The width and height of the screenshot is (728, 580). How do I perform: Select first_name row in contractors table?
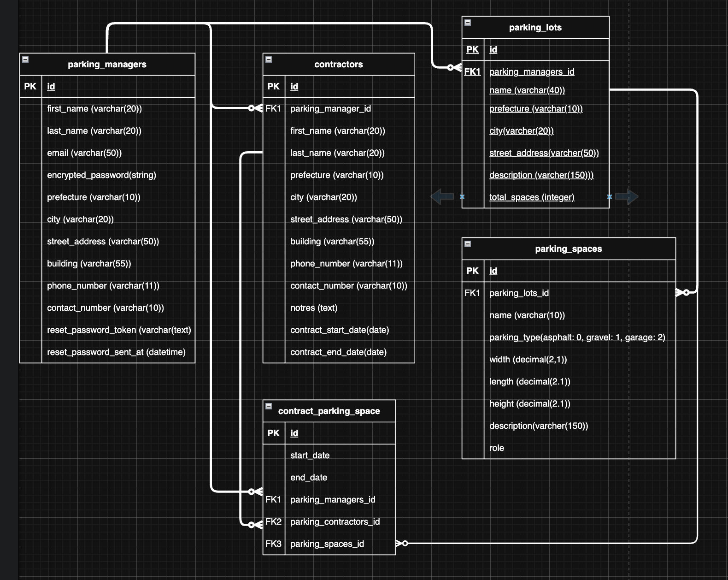pyautogui.click(x=339, y=131)
